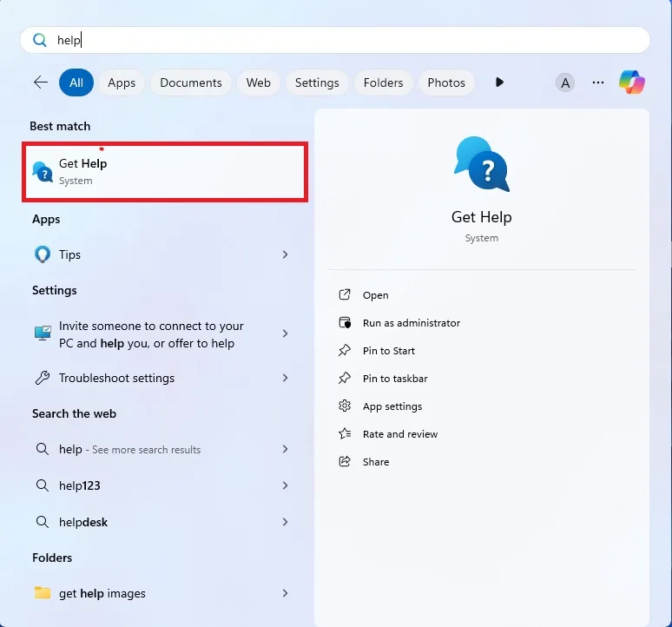Open the Tips app result
The height and width of the screenshot is (627, 672).
click(x=161, y=254)
